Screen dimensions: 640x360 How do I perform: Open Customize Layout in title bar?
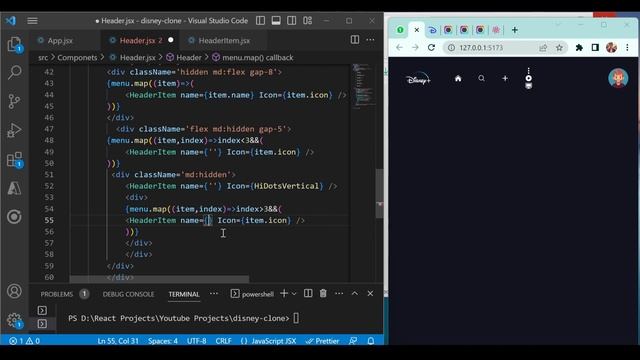(307, 20)
